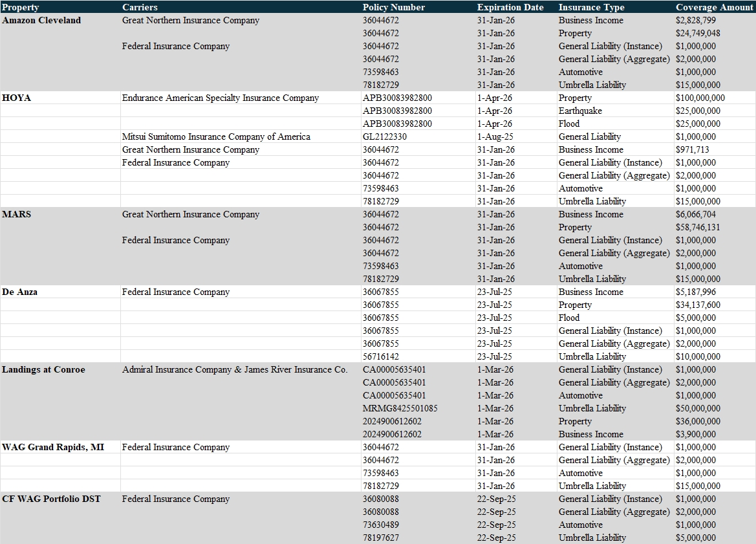
Task: Click Mitsui Sumitomo Insurance Company of America
Action: tap(216, 136)
